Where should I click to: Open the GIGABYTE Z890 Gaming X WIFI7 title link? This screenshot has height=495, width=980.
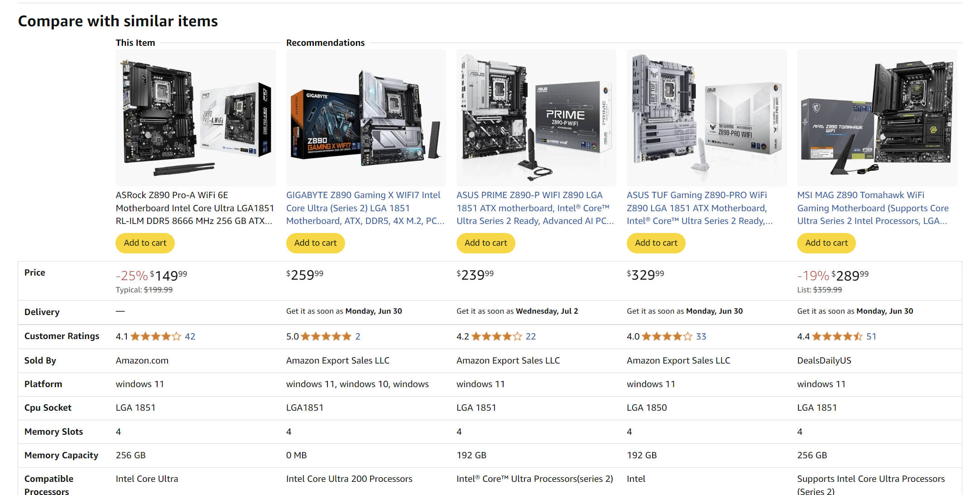pyautogui.click(x=365, y=208)
